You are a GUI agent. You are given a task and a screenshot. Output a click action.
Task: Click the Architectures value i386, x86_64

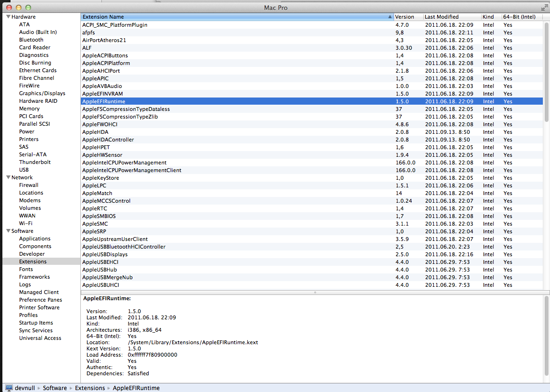coord(144,330)
